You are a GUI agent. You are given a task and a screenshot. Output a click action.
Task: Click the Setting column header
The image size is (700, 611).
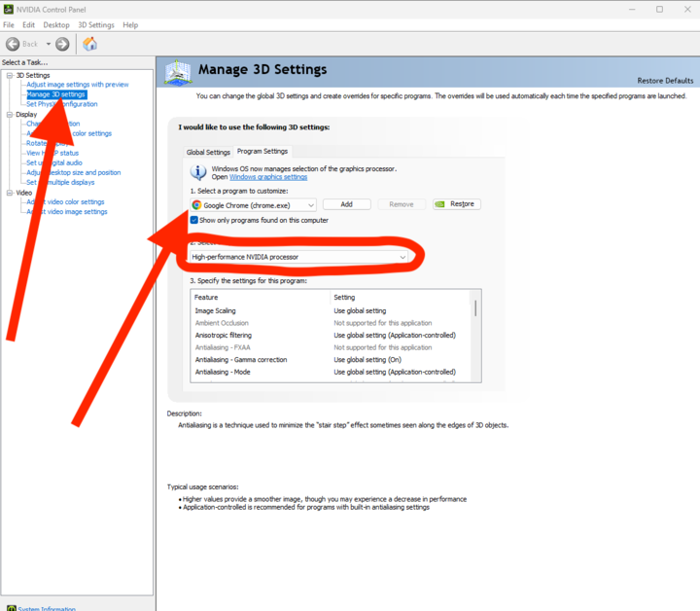pyautogui.click(x=401, y=298)
